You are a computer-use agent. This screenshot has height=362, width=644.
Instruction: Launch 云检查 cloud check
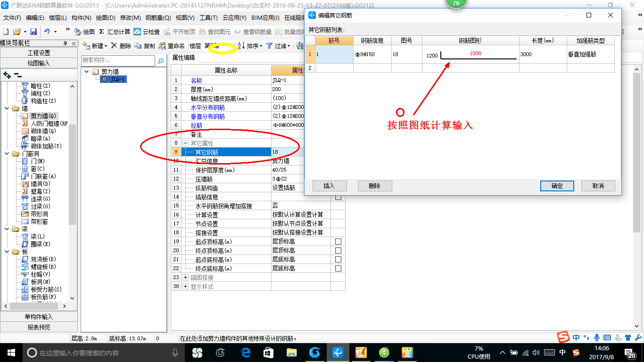point(147,32)
